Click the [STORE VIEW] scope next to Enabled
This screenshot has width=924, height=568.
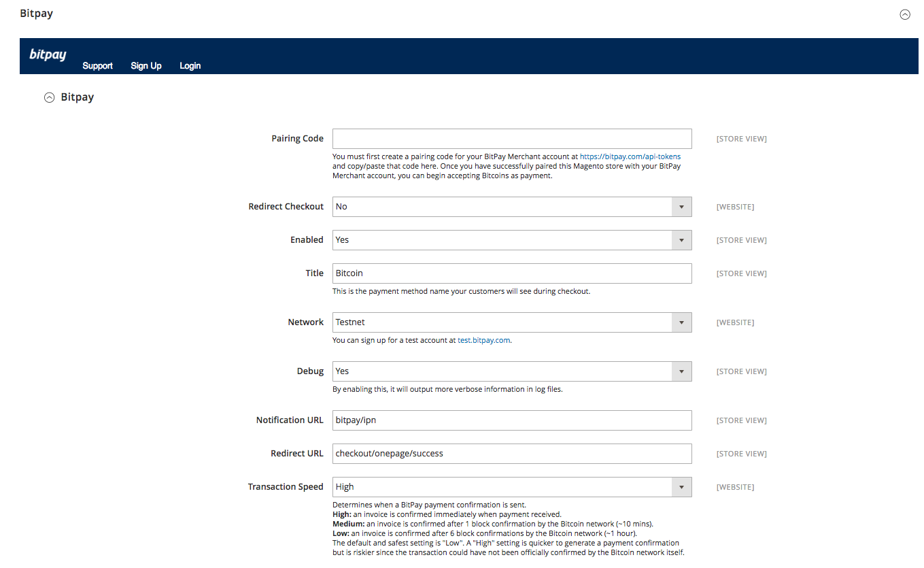pos(741,240)
